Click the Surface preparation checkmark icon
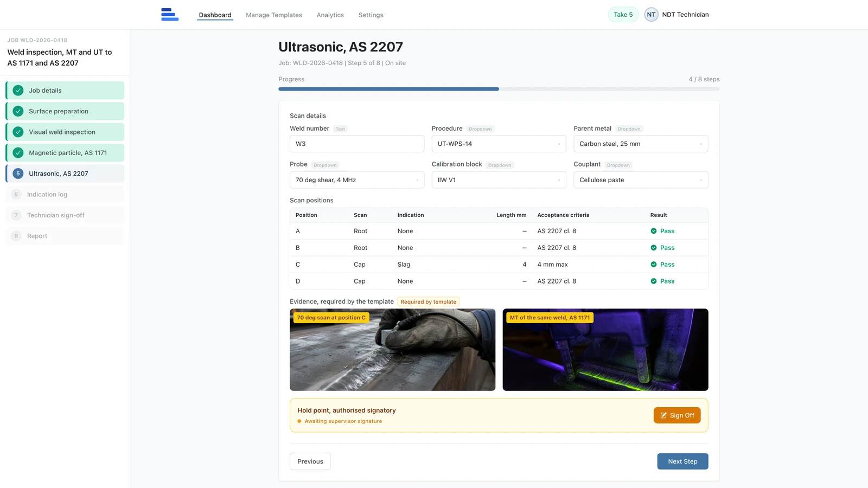Viewport: 868px width, 488px height. (x=18, y=111)
